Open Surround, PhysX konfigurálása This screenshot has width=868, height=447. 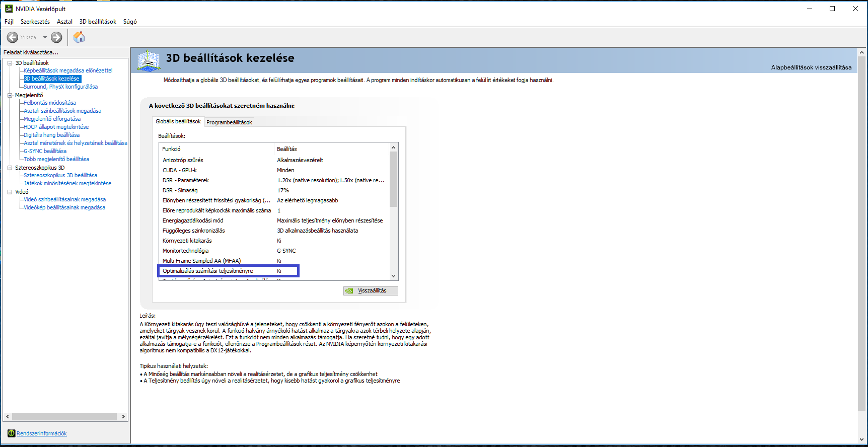coord(61,87)
